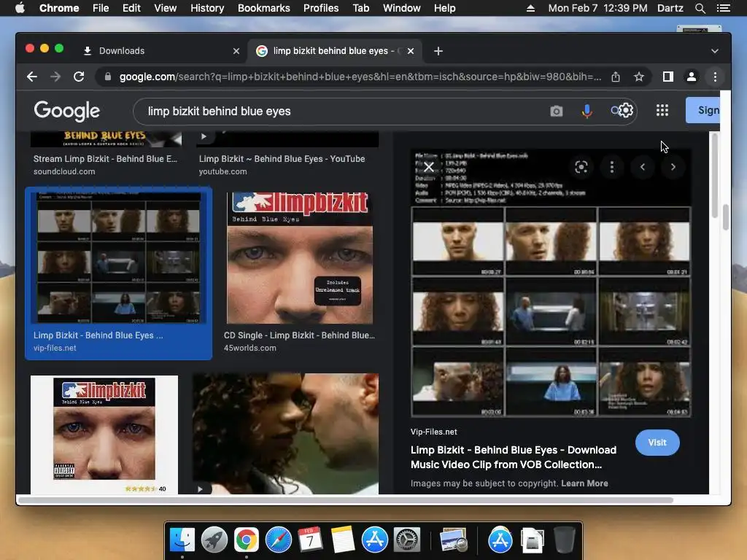Open preview panel more options menu
Image resolution: width=747 pixels, height=560 pixels.
pos(612,167)
